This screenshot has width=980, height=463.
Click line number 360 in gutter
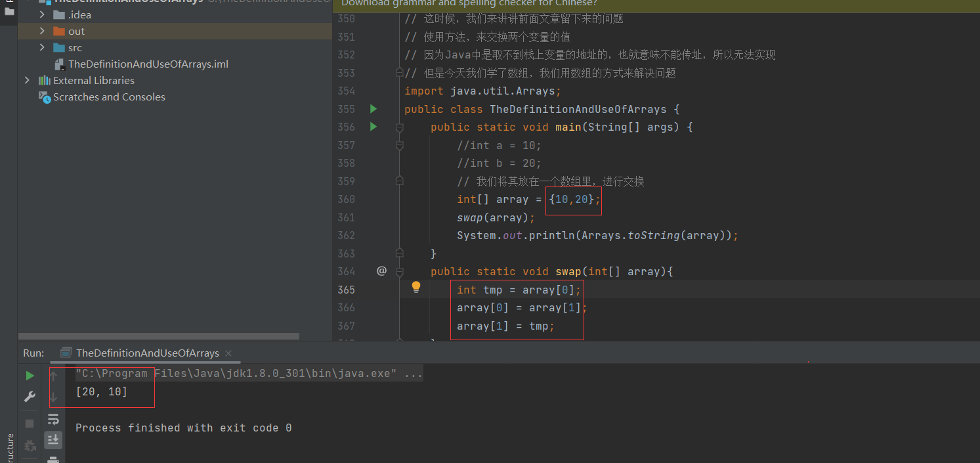coord(346,199)
